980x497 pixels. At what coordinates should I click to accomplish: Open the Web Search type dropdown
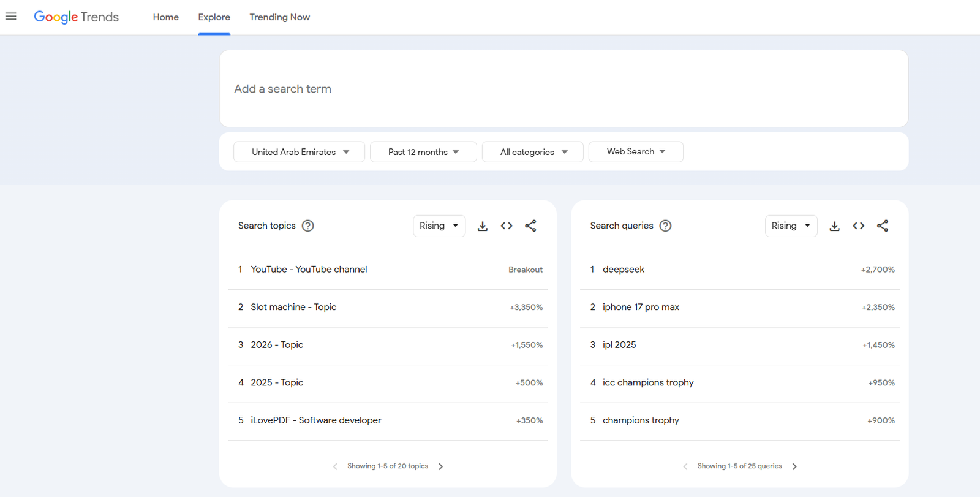tap(636, 151)
